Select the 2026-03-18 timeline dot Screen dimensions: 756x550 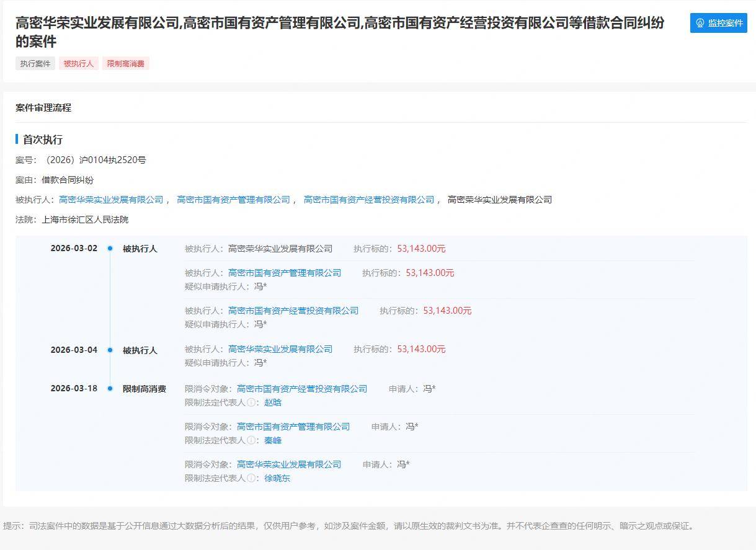coord(110,389)
